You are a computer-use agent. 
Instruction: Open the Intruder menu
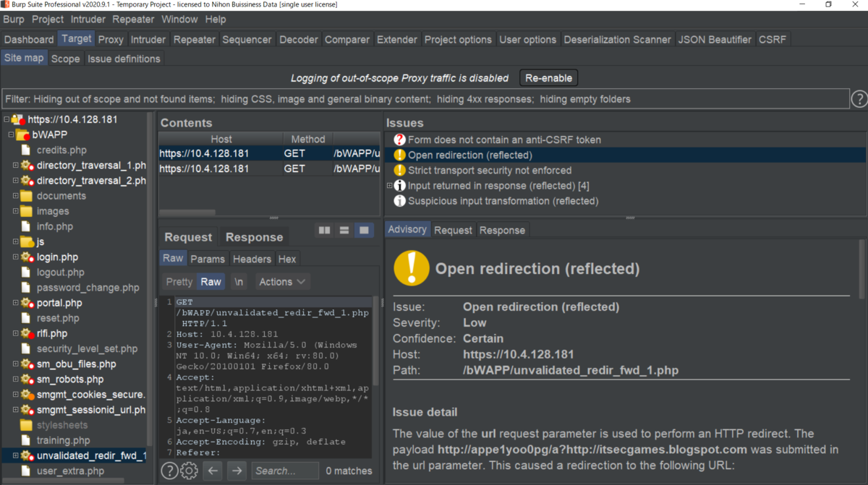tap(88, 19)
